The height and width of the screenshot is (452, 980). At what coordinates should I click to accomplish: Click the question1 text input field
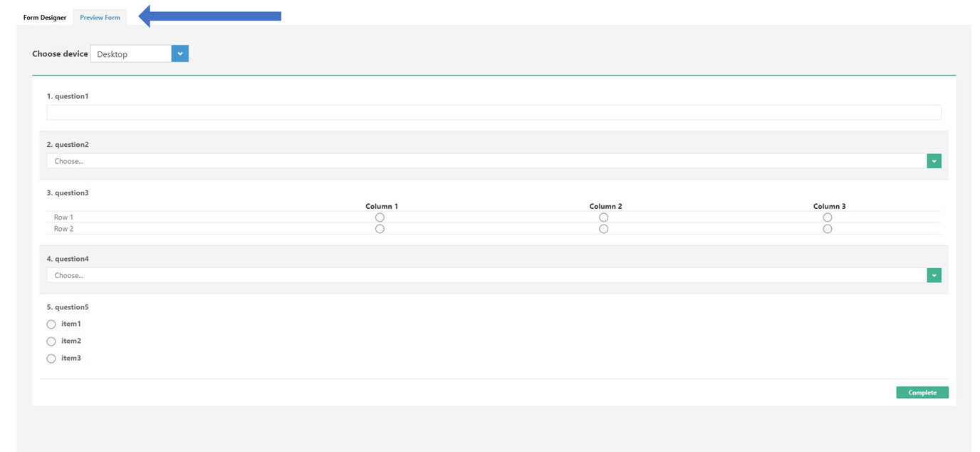click(x=494, y=111)
